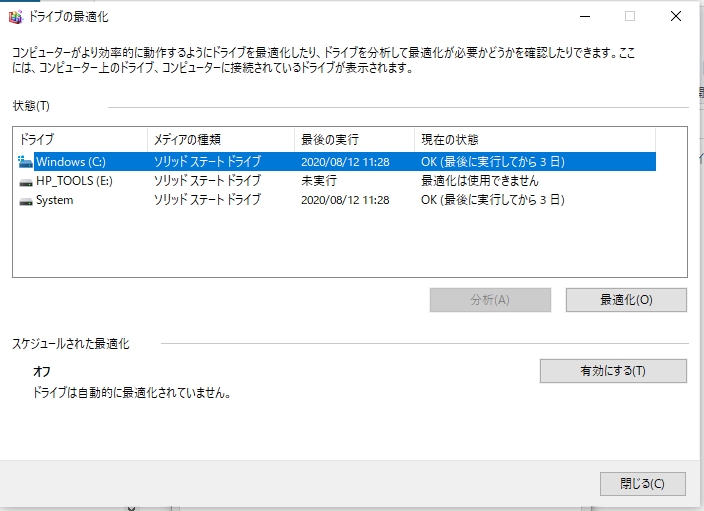Close dialog with 閉じる(C) button
Screen dimensions: 704x511
pyautogui.click(x=642, y=484)
